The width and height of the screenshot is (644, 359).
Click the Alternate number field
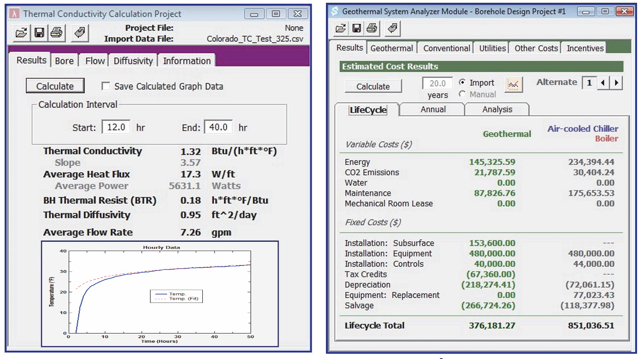pos(589,83)
